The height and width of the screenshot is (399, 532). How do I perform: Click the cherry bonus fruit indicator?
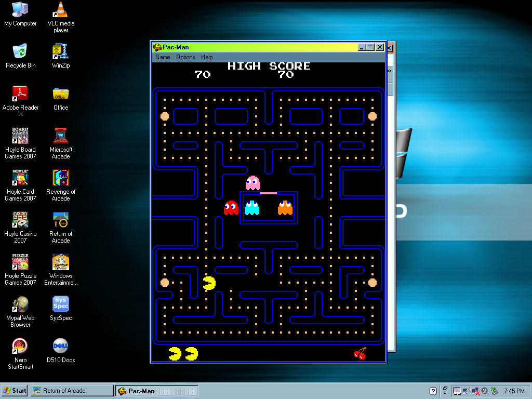(360, 353)
